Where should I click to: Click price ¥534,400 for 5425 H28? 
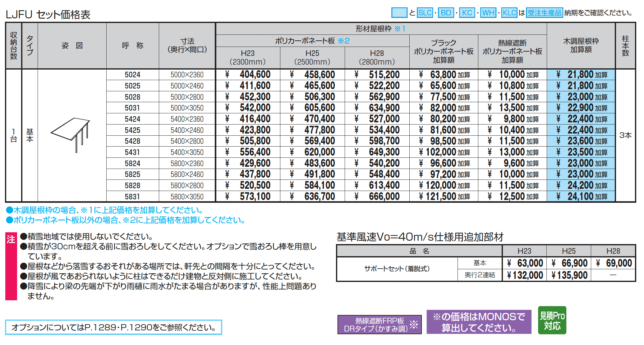click(x=377, y=130)
